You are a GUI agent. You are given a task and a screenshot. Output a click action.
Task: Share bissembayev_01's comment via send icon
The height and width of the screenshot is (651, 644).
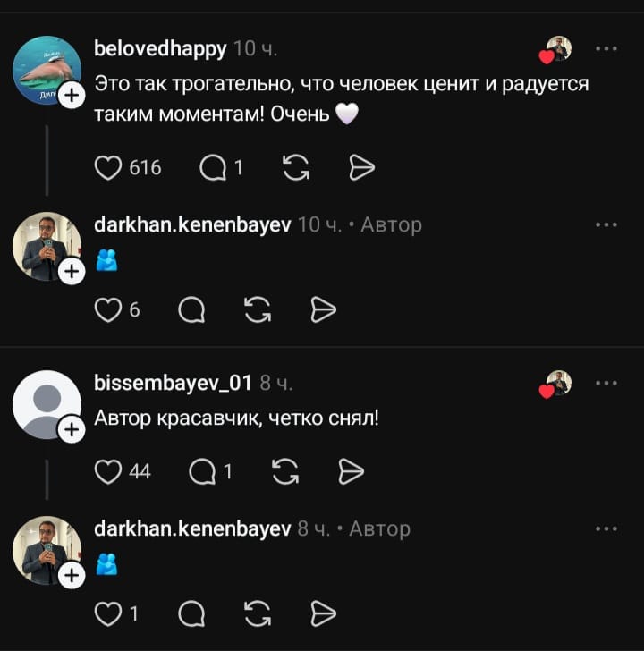click(x=351, y=471)
